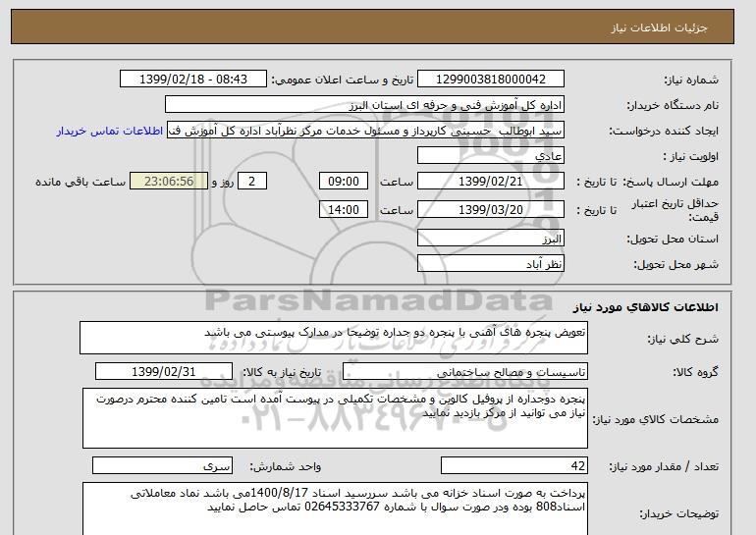
Task: Click the label نام دستگاه خریدار
Action: 673,105
